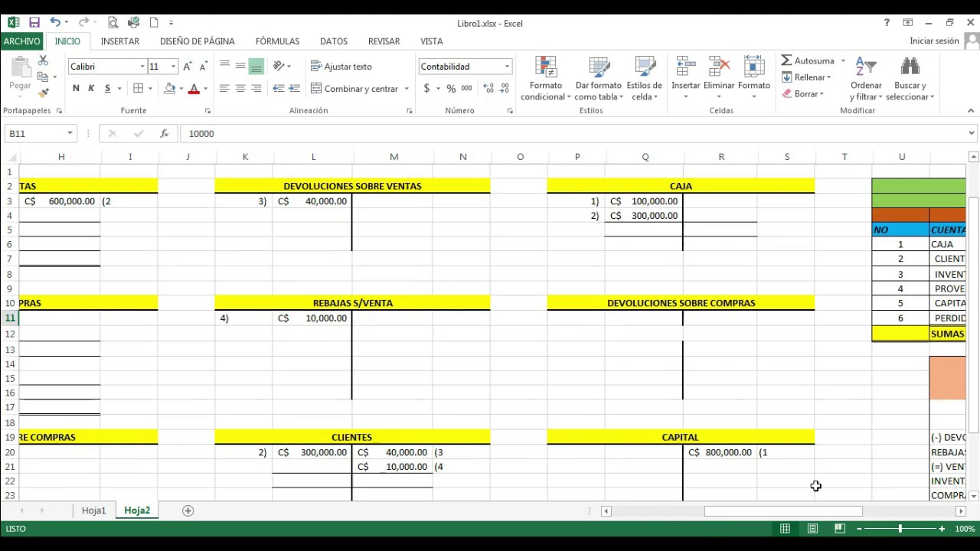Viewport: 980px width, 551px height.
Task: Click the Redo arrow in Quick Access
Action: (x=83, y=23)
